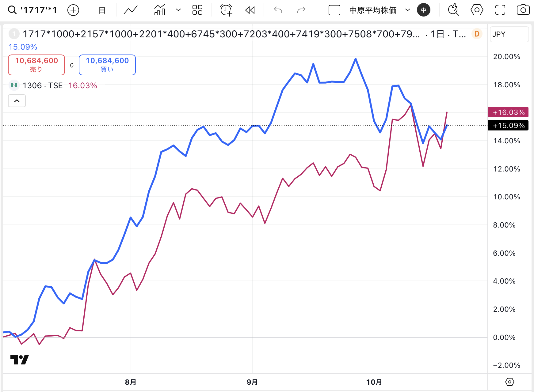Open the indicators menu
This screenshot has height=392, width=534.
click(x=160, y=10)
